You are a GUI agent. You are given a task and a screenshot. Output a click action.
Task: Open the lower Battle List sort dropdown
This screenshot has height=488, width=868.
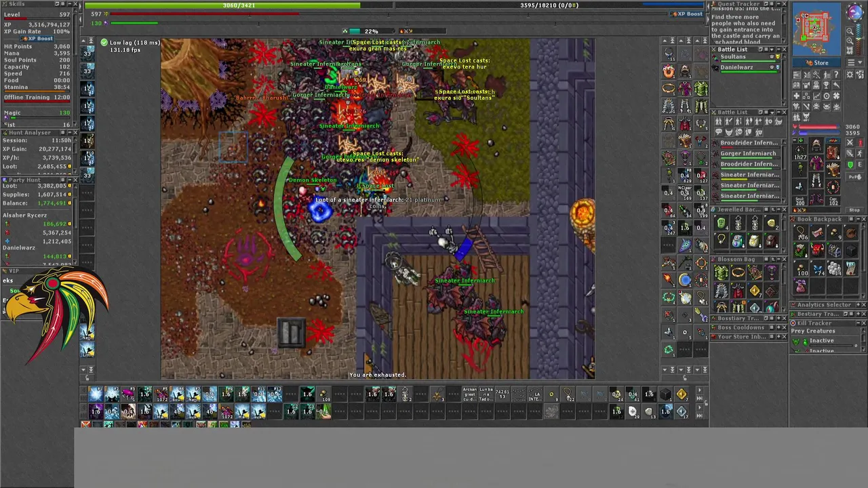pyautogui.click(x=772, y=113)
